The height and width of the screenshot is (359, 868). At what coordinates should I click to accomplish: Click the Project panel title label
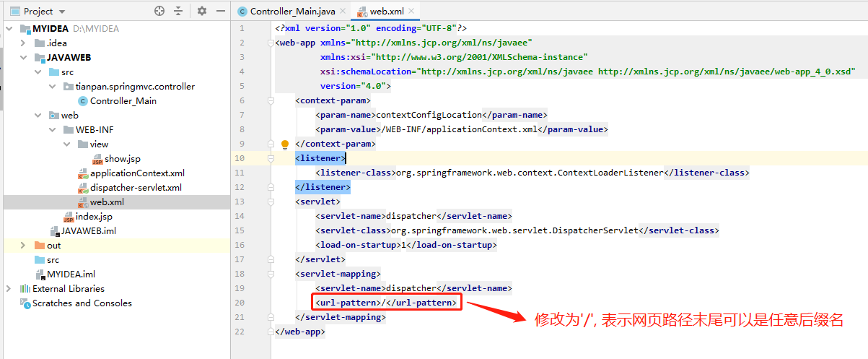click(x=38, y=11)
